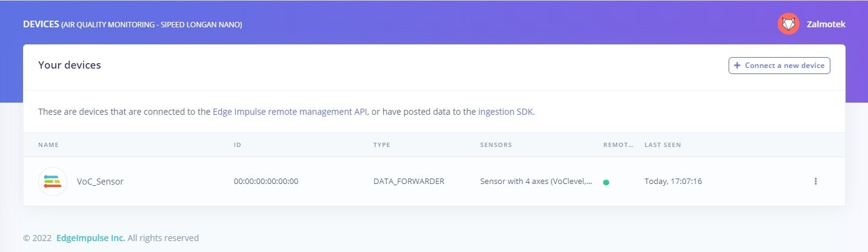Sort by the NAME column header
Viewport: 868px width, 252px height.
click(x=48, y=145)
